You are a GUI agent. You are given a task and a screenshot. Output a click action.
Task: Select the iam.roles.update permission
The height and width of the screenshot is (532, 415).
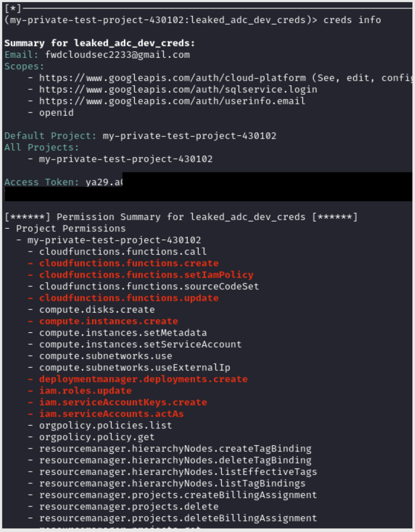[x=85, y=391]
